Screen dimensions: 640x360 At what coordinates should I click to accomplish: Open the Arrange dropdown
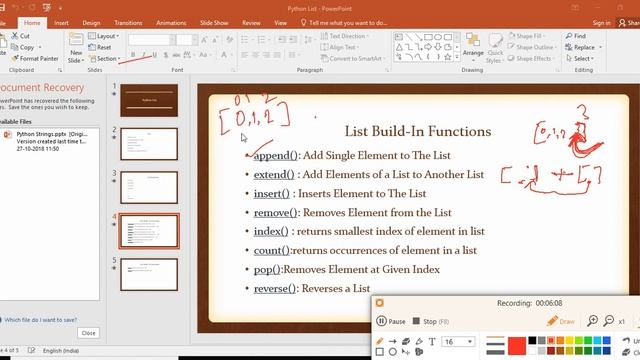point(473,47)
